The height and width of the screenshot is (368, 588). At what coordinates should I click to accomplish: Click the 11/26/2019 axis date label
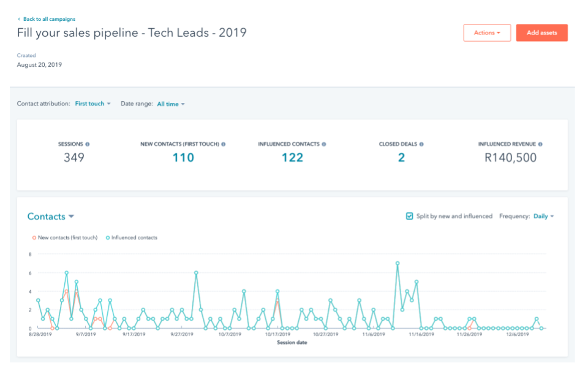pos(470,334)
